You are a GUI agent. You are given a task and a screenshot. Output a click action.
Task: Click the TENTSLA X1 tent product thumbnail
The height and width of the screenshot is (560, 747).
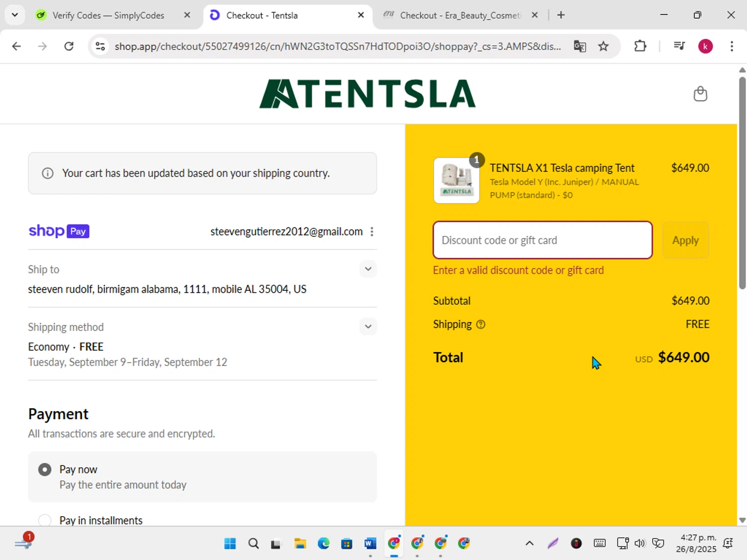tap(457, 181)
